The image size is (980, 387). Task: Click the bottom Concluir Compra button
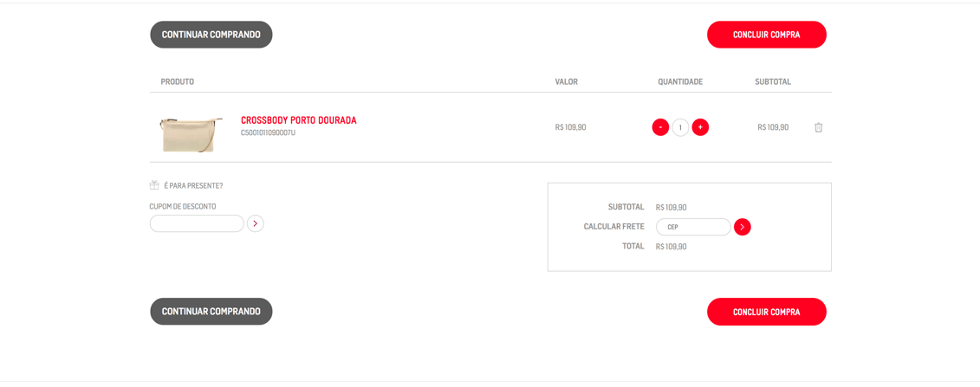pos(767,312)
